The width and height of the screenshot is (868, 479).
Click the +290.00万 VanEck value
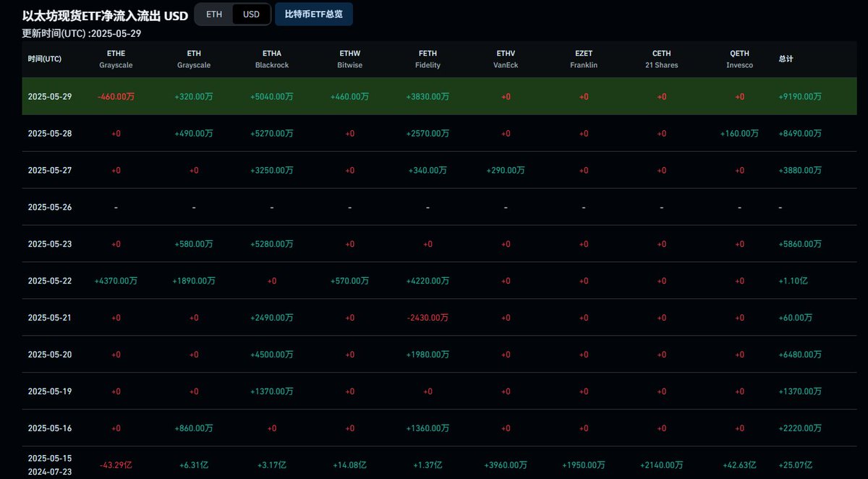506,170
